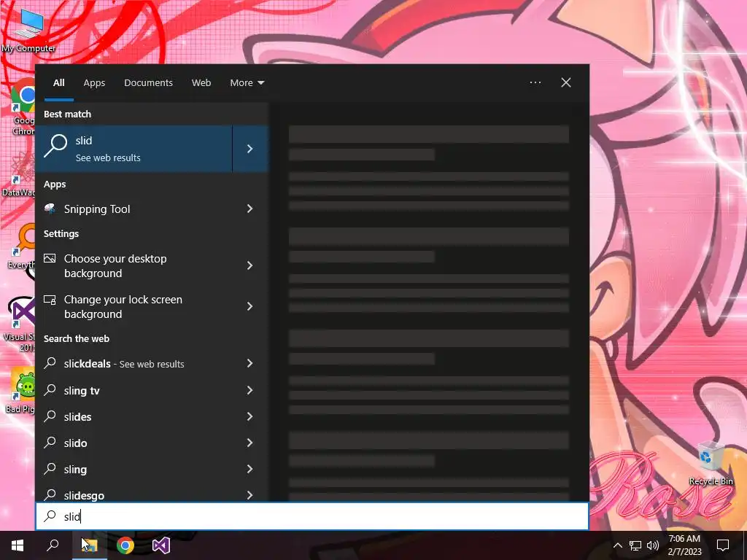Screen dimensions: 747x560
Task: Open slid See web results
Action: 134,149
